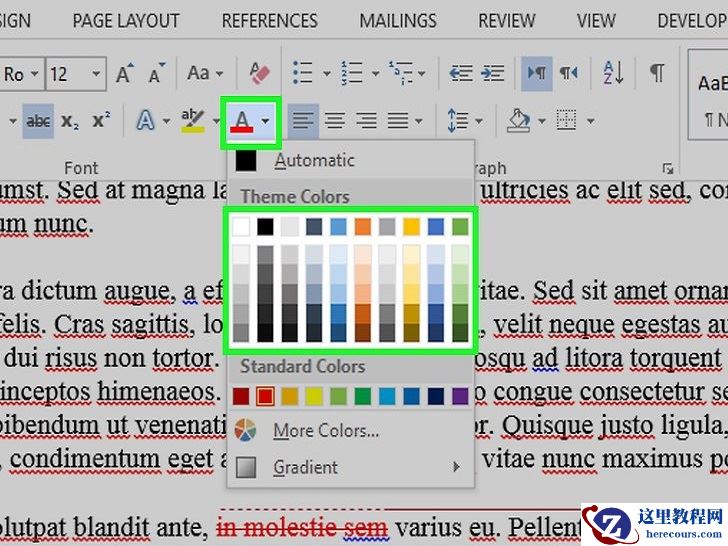Open the VIEW ribbon tab
Image resolution: width=728 pixels, height=546 pixels.
click(x=596, y=21)
